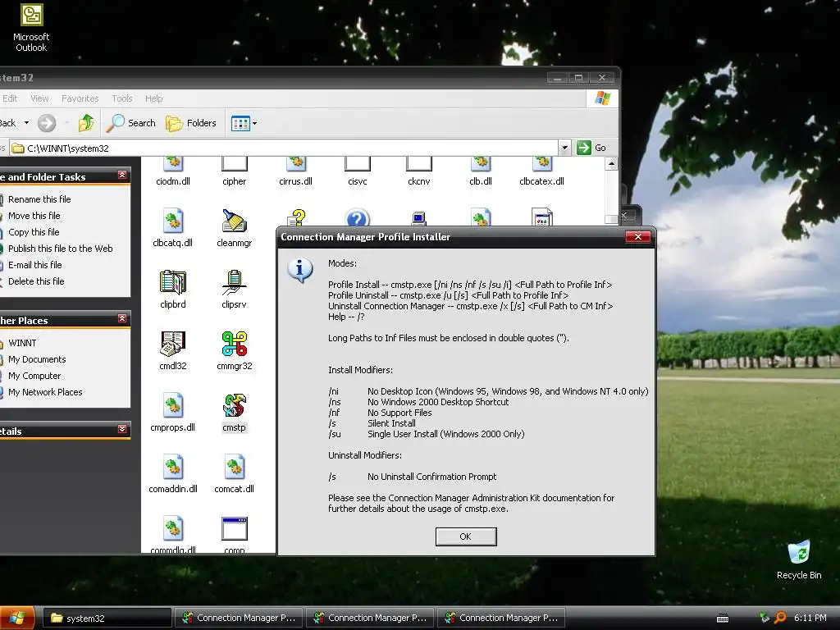Select the cmdl32 program icon
Viewport: 840px width, 630px height.
point(172,351)
